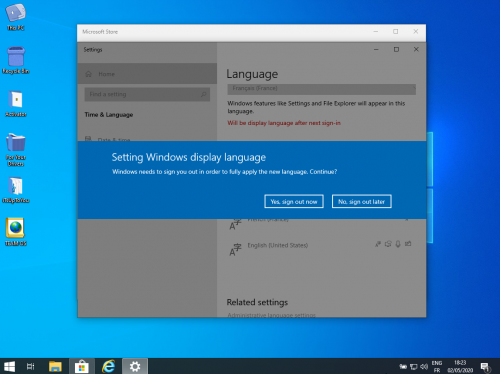This screenshot has width=500, height=374.
Task: Switch input language ENG FR indicator
Action: pos(437,366)
